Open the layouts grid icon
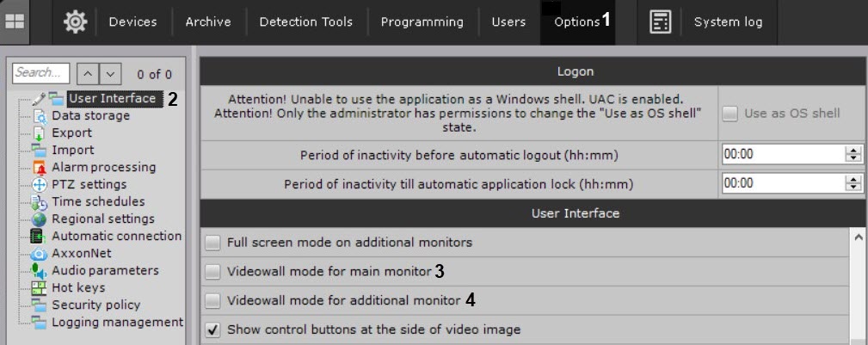This screenshot has width=868, height=345. point(15,22)
